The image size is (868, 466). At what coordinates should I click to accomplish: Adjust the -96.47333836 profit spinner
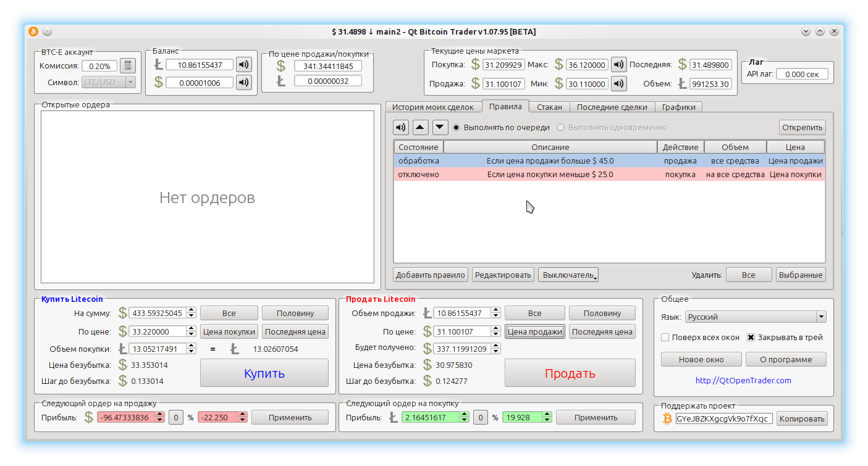click(160, 417)
